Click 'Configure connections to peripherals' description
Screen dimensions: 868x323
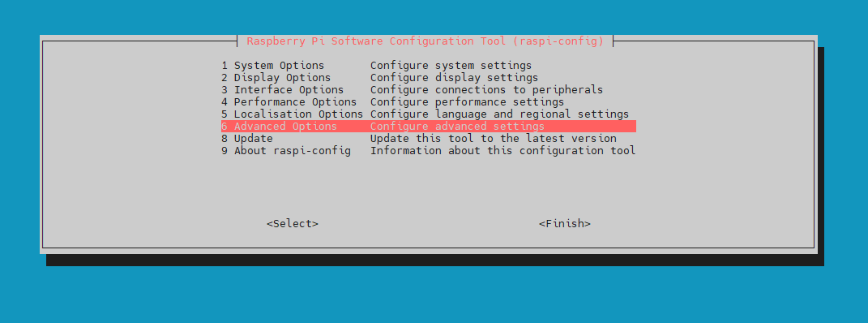tap(486, 90)
